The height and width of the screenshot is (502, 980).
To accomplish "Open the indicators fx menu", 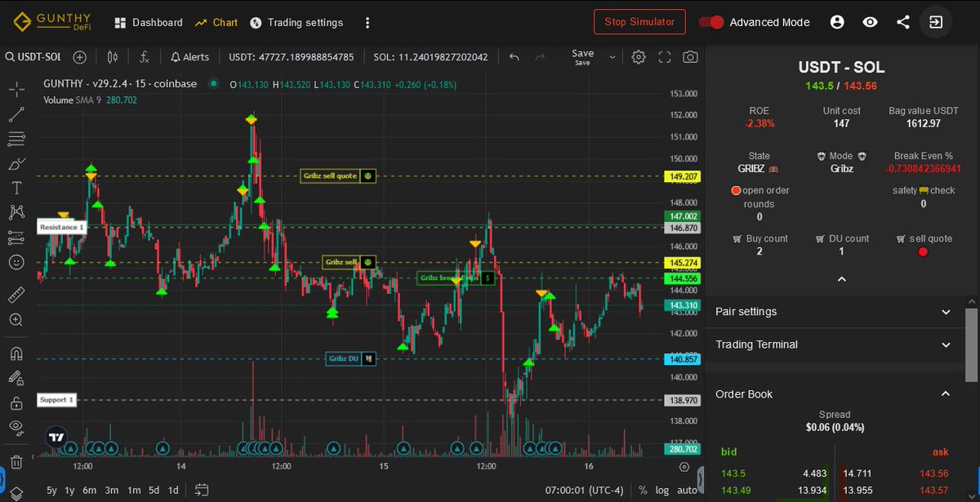I will coord(144,57).
